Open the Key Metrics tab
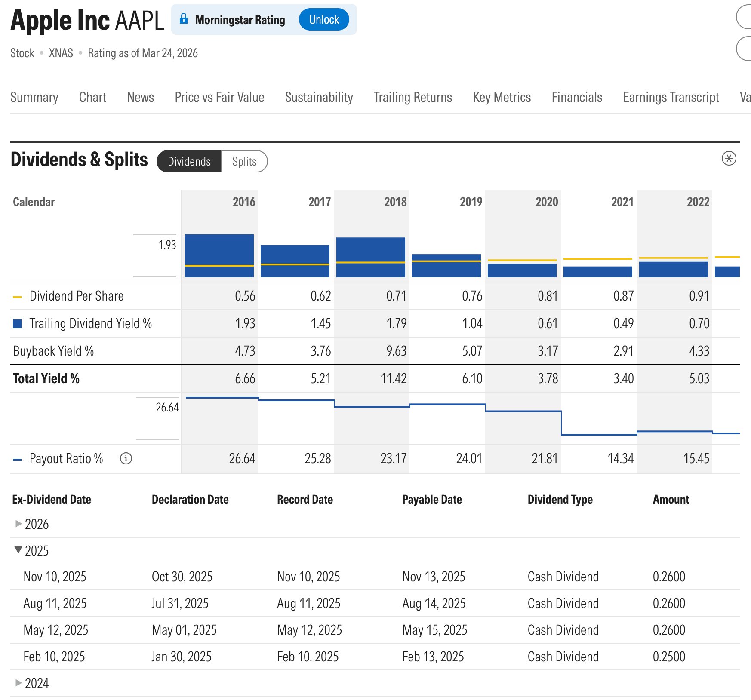This screenshot has width=751, height=700. 502,97
